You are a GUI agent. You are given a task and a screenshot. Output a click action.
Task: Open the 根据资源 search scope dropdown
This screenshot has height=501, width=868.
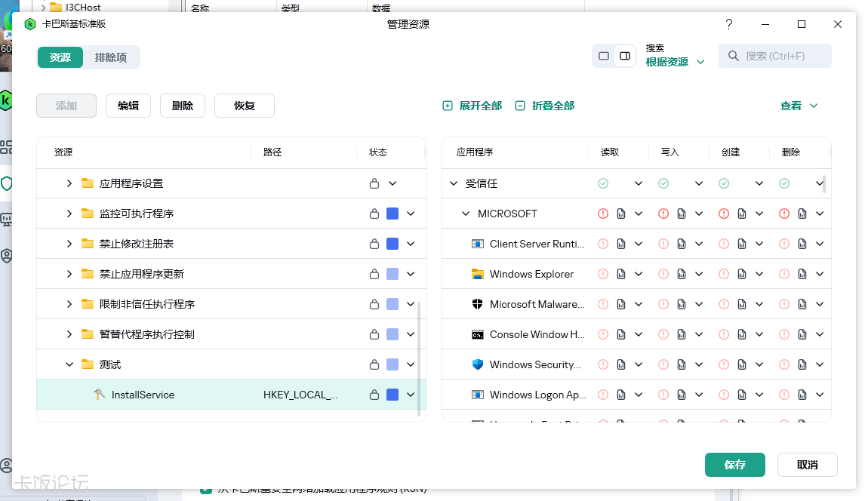(x=675, y=62)
